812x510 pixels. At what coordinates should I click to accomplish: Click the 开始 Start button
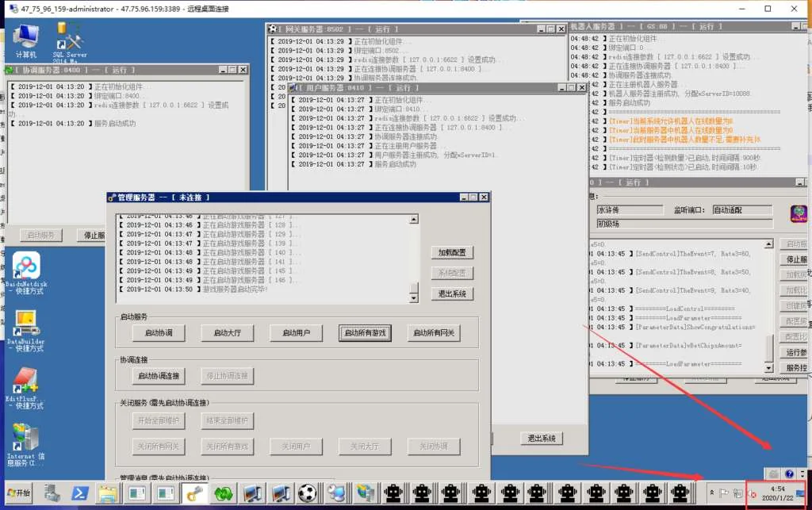(18, 493)
